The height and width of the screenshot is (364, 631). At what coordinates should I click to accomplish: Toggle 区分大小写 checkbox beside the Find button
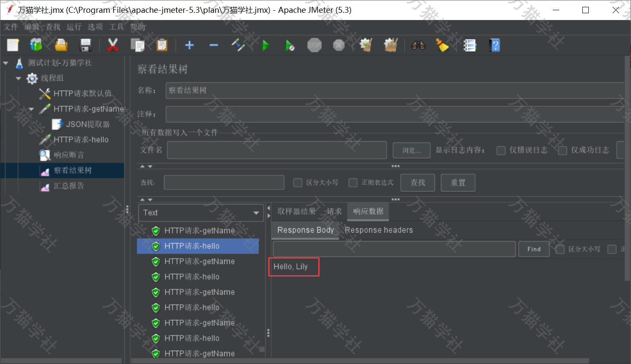tap(560, 249)
